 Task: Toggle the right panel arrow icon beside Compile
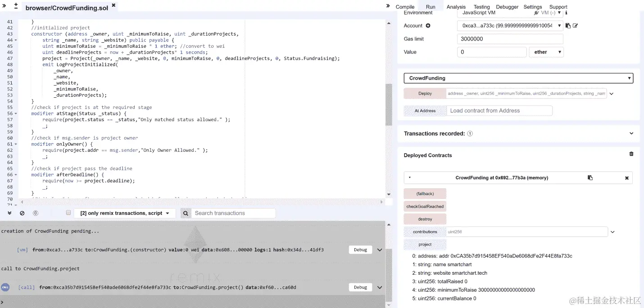coord(388,6)
